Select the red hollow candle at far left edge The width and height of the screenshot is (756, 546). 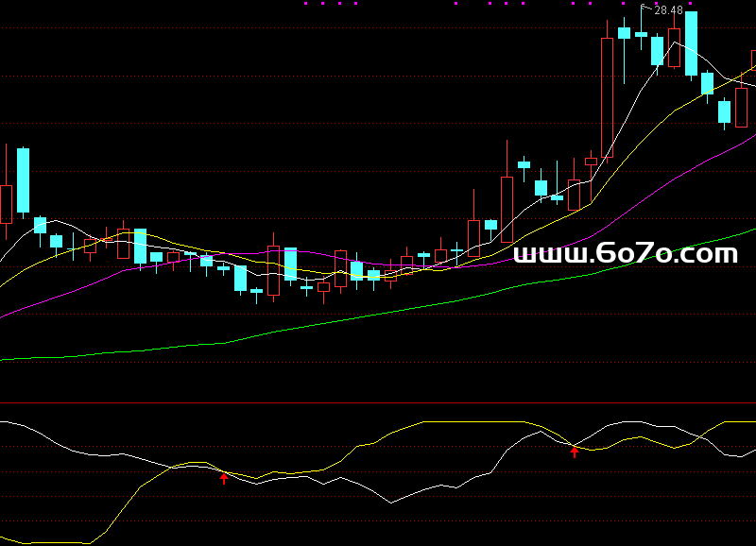coord(6,203)
